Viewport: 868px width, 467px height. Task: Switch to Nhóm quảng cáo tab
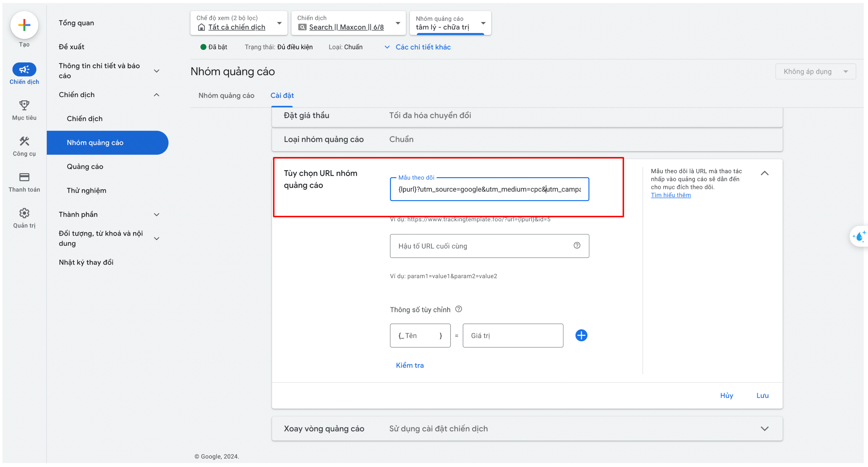tap(226, 95)
